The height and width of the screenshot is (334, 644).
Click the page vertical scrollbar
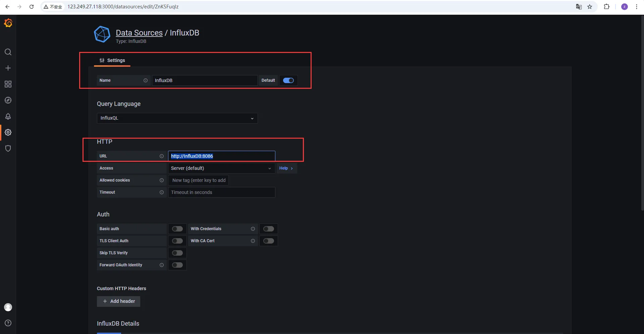tap(642, 114)
